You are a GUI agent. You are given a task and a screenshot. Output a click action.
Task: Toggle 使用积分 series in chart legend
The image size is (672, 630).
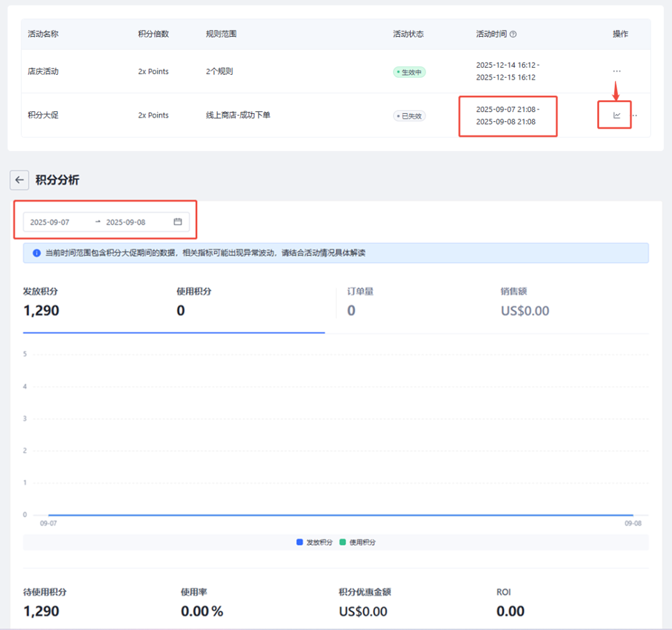click(357, 542)
